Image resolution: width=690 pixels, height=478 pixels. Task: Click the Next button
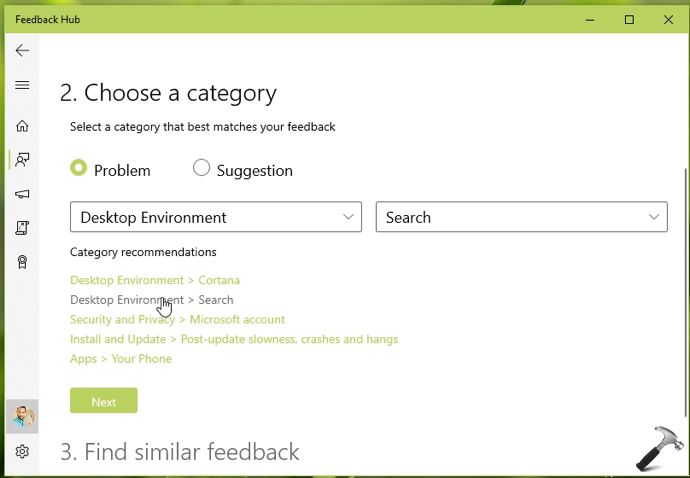pos(104,401)
